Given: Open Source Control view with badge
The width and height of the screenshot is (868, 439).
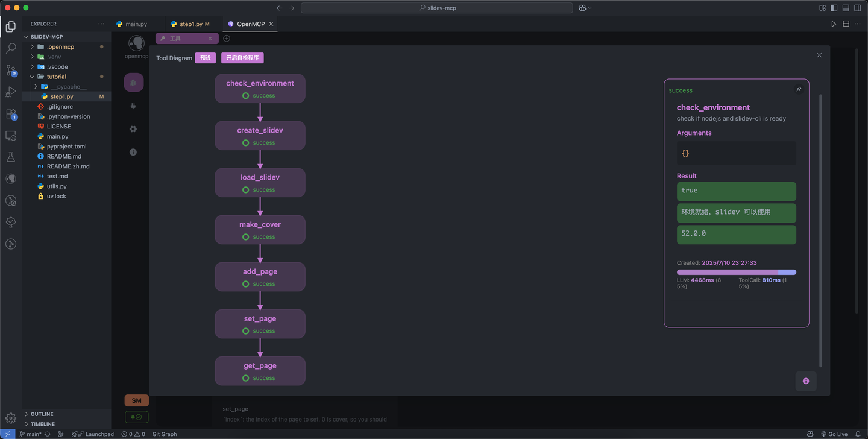Looking at the screenshot, I should [11, 71].
